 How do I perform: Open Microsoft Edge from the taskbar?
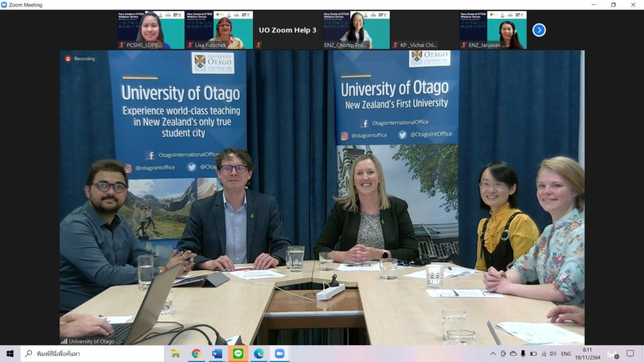click(258, 353)
